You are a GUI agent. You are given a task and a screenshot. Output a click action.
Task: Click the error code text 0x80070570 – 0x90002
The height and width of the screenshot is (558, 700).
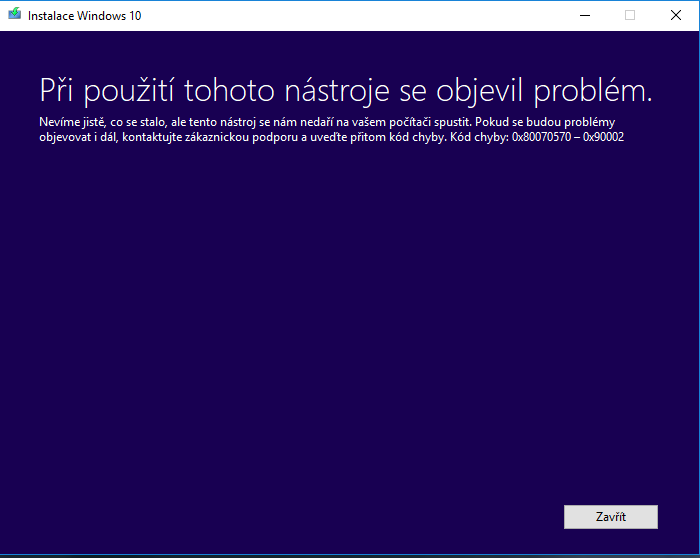pos(568,137)
